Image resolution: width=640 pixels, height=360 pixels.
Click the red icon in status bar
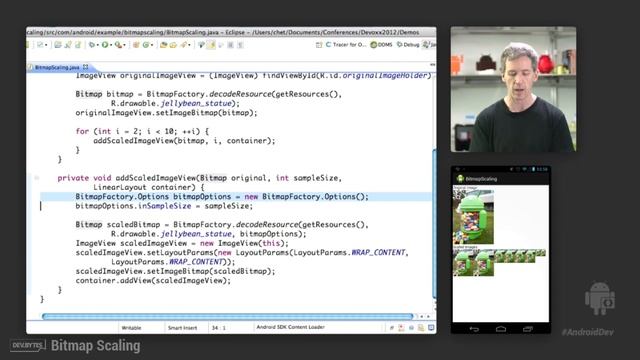(x=401, y=327)
